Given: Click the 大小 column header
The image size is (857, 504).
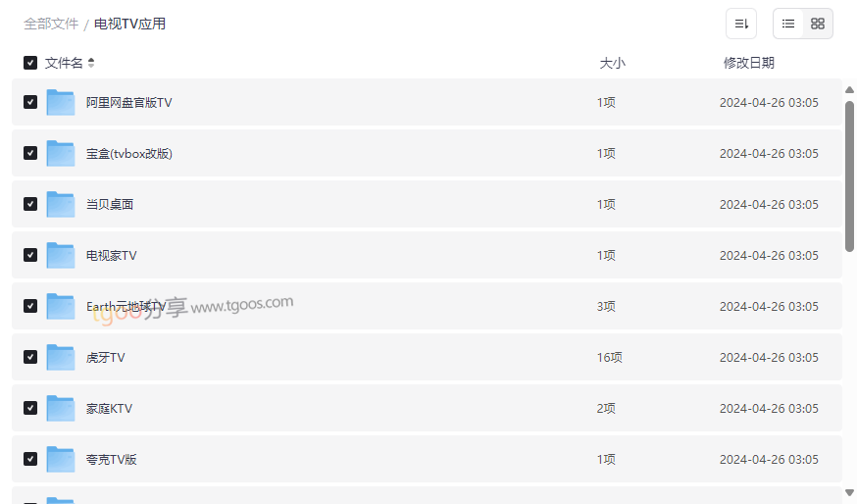Looking at the screenshot, I should (612, 63).
